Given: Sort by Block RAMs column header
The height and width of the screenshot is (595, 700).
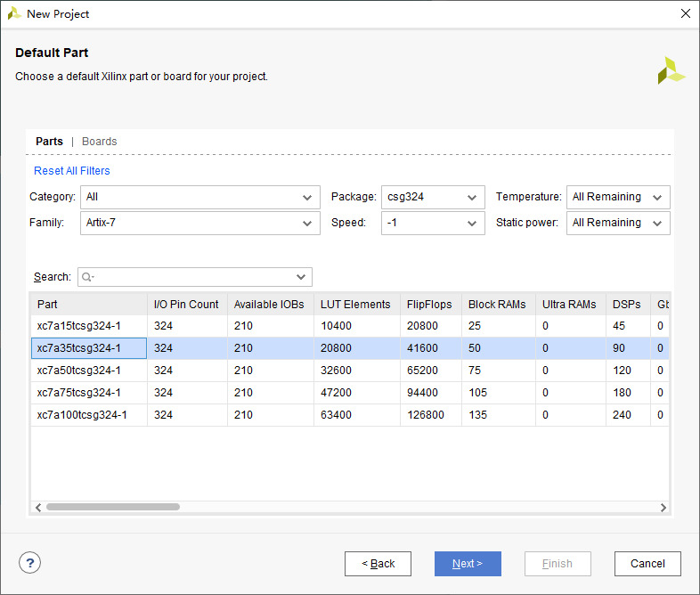Looking at the screenshot, I should (x=498, y=305).
